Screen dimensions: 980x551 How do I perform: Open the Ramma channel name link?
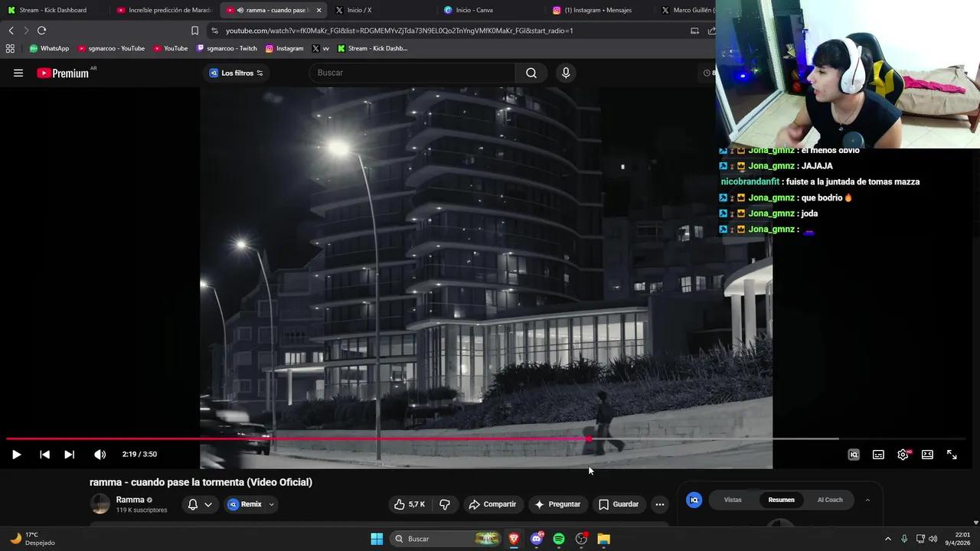[130, 500]
